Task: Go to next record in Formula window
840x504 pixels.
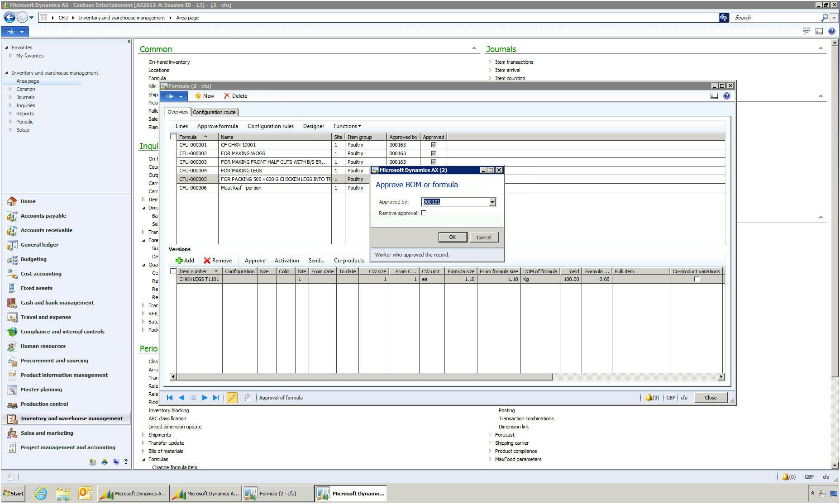Action: [x=205, y=398]
